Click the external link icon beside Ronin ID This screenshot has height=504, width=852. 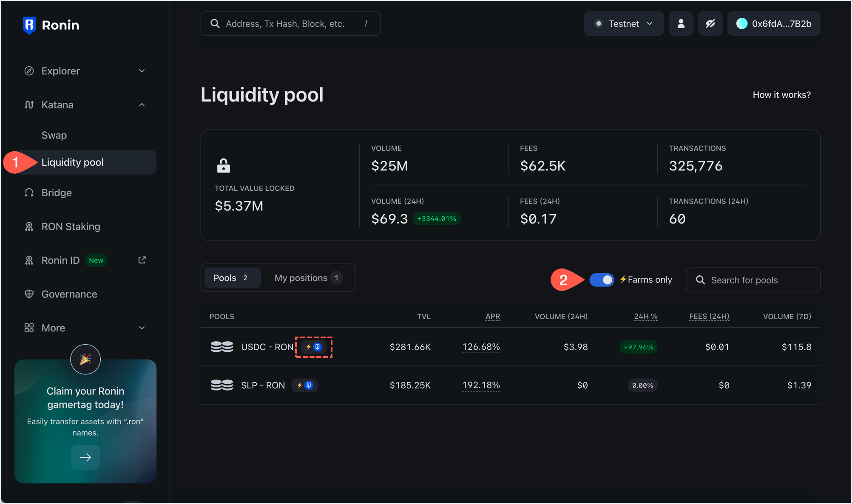point(142,260)
